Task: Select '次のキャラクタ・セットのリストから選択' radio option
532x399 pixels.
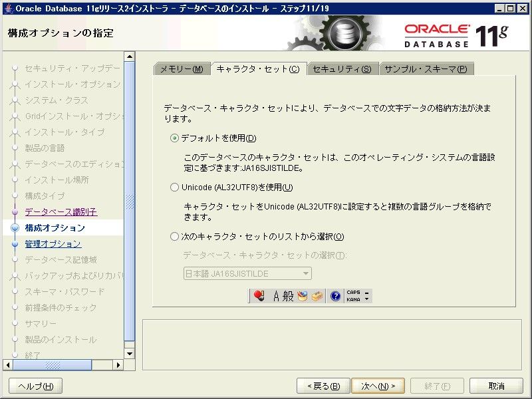Action: click(175, 237)
